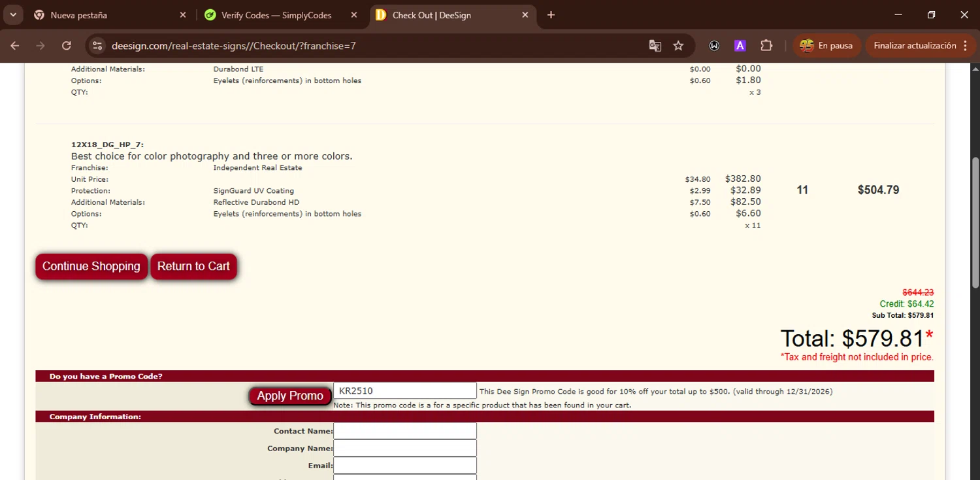Open the tab search dropdown arrow

click(x=13, y=14)
